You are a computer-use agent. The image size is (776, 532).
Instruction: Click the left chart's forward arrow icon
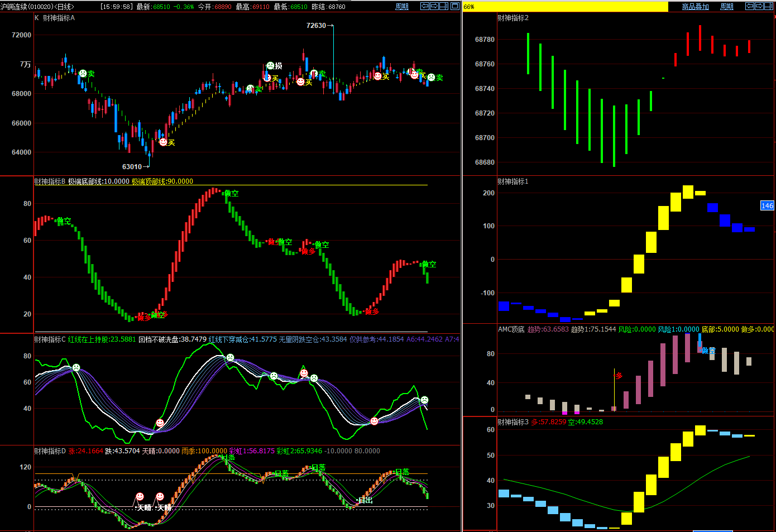click(434, 6)
